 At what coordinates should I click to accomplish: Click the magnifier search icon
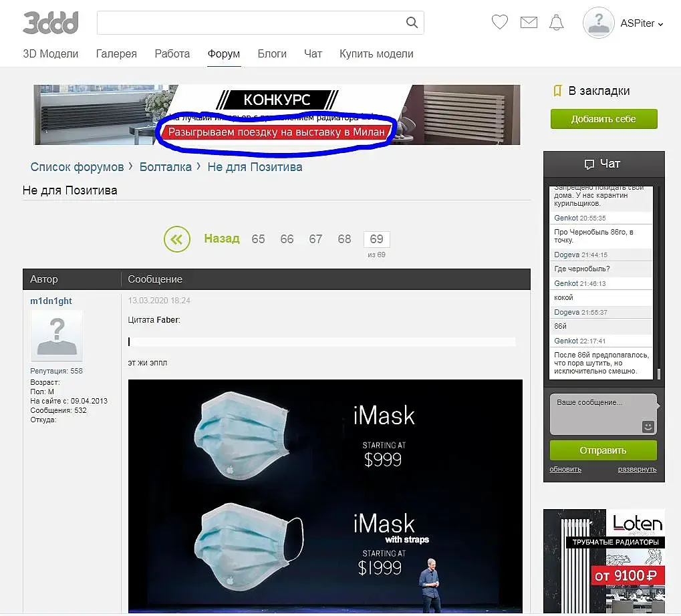412,22
